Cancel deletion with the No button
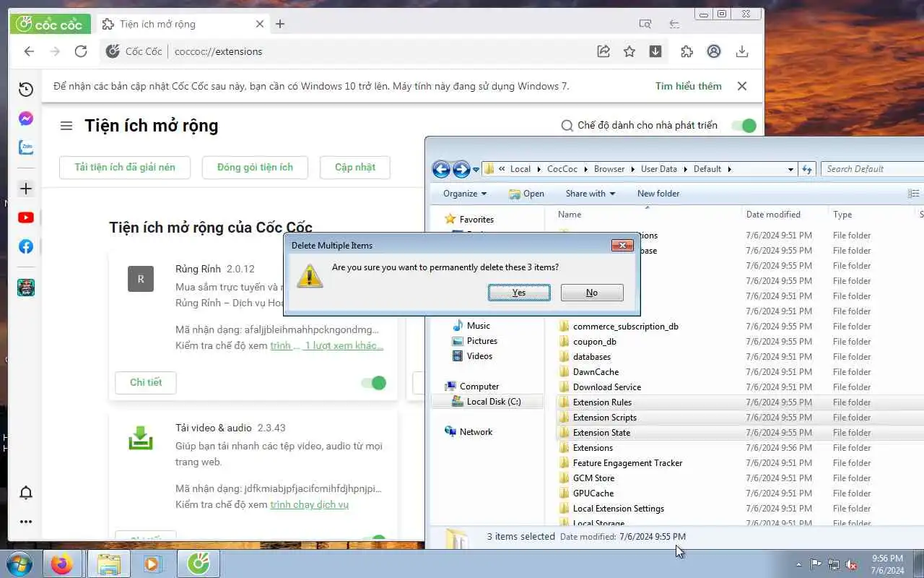 click(x=592, y=293)
